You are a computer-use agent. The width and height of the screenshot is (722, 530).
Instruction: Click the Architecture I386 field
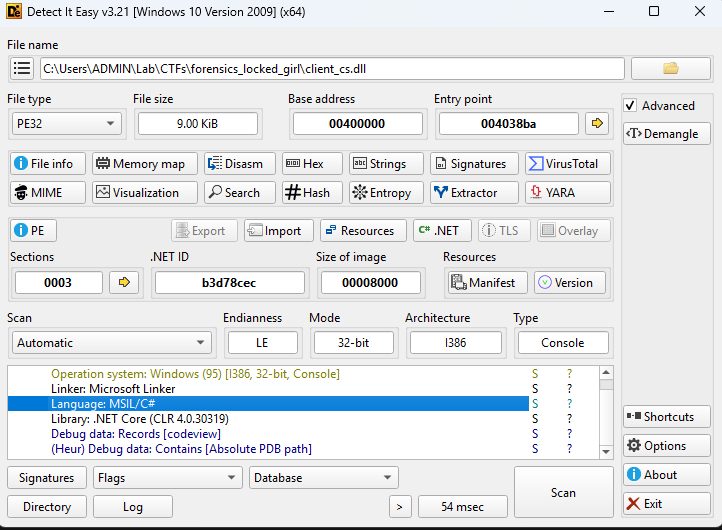(x=455, y=343)
